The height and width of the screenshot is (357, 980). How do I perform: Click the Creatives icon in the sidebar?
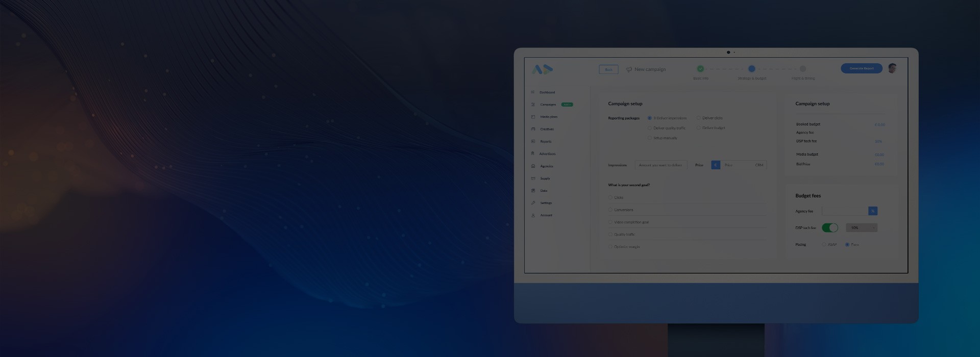[533, 129]
